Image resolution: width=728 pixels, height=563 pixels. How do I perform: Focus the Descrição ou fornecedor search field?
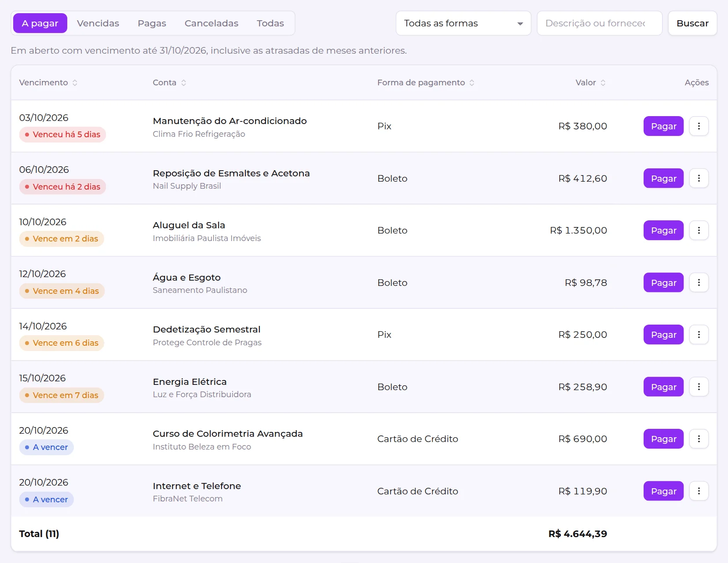click(x=600, y=23)
